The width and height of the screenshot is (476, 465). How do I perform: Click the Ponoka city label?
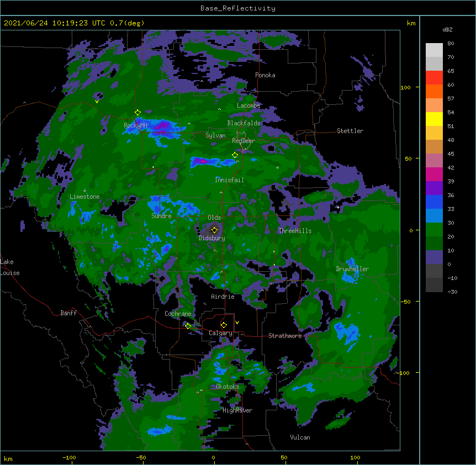(x=265, y=75)
